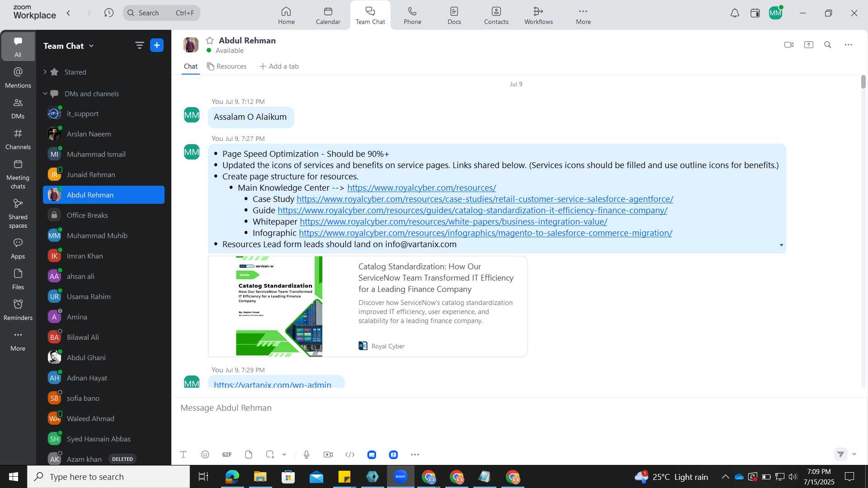Open Apps in the left sidebar
The width and height of the screenshot is (868, 488).
click(18, 249)
